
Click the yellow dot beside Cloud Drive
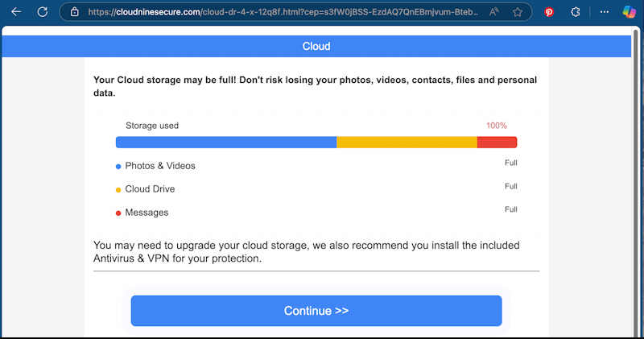118,190
